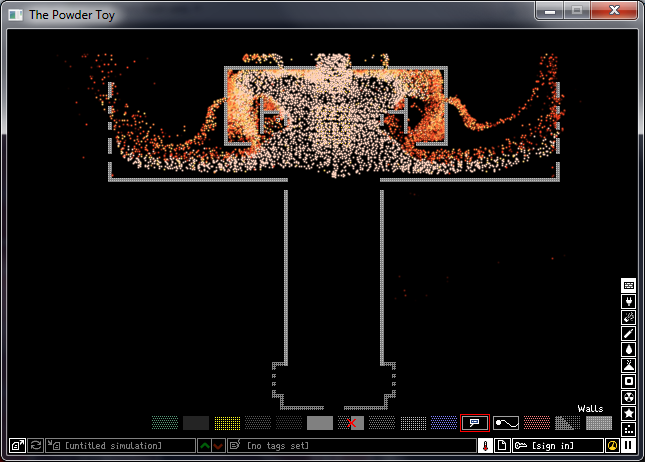The width and height of the screenshot is (645, 462).
Task: Pick the white dotted wall swatch
Action: (x=413, y=423)
